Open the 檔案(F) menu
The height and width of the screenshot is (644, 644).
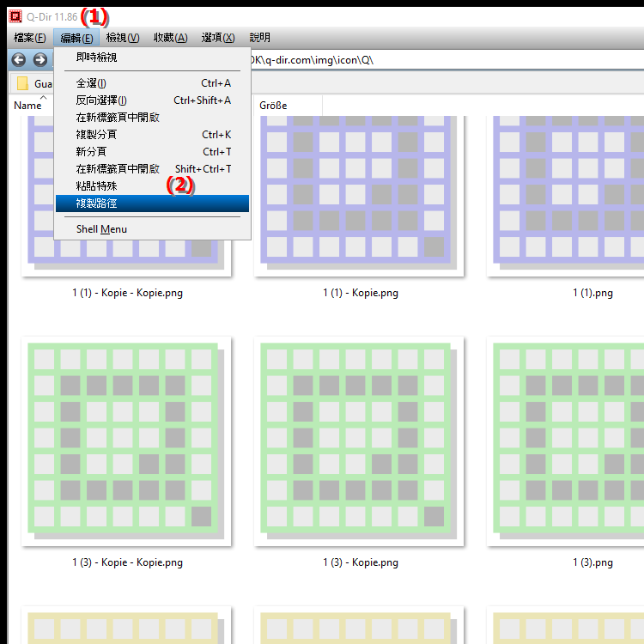point(29,38)
